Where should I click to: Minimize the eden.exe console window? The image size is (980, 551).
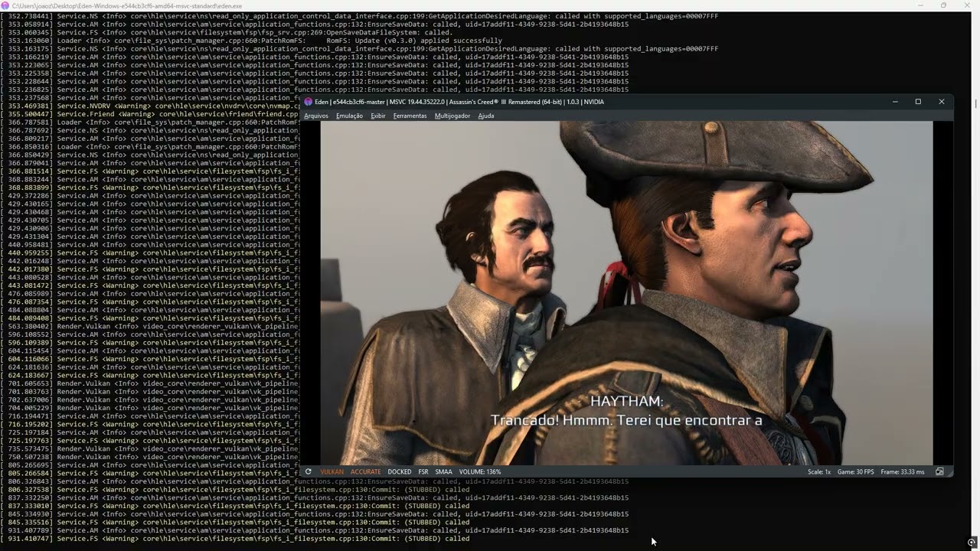coord(921,5)
